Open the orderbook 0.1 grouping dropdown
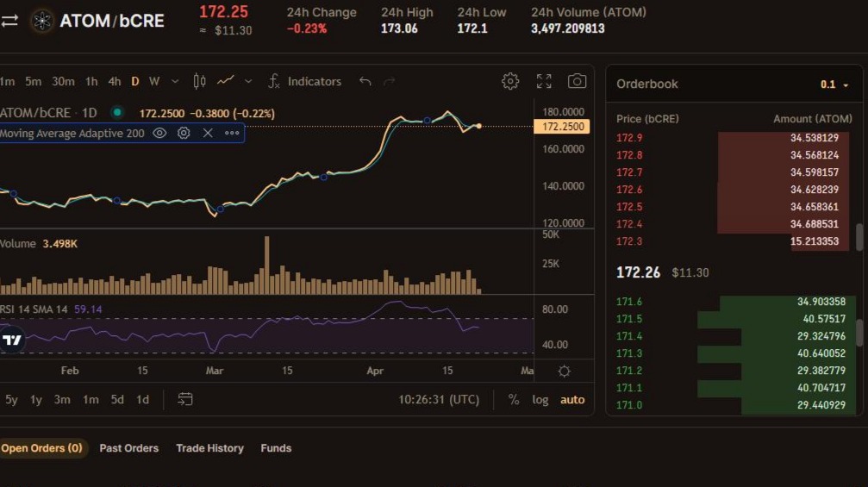The width and height of the screenshot is (868, 487). pos(834,84)
